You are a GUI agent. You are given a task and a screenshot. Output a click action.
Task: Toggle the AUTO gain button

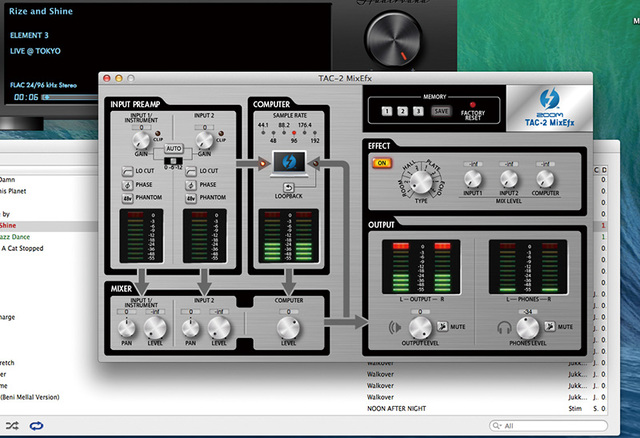point(174,147)
